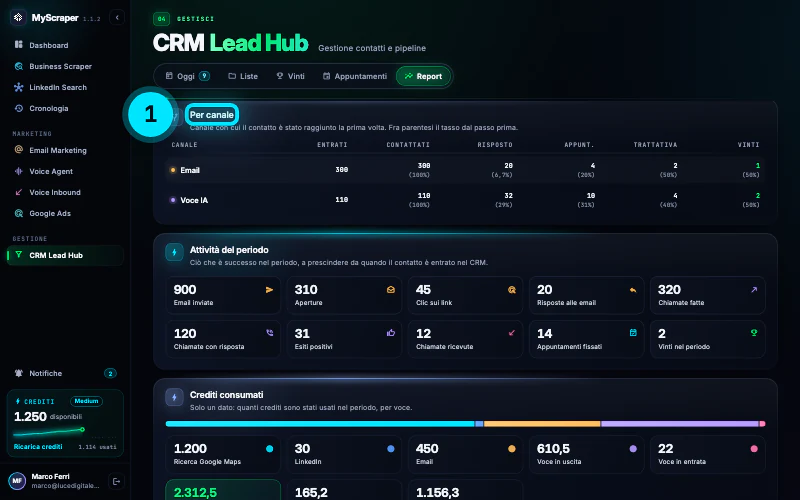Collapse the sidebar with the chevron button

tap(117, 17)
